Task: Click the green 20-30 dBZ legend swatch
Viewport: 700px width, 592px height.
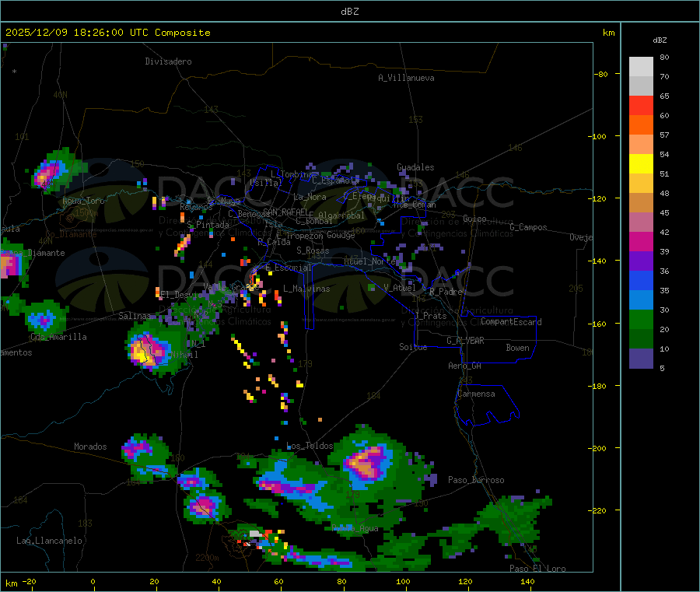Action: [641, 319]
